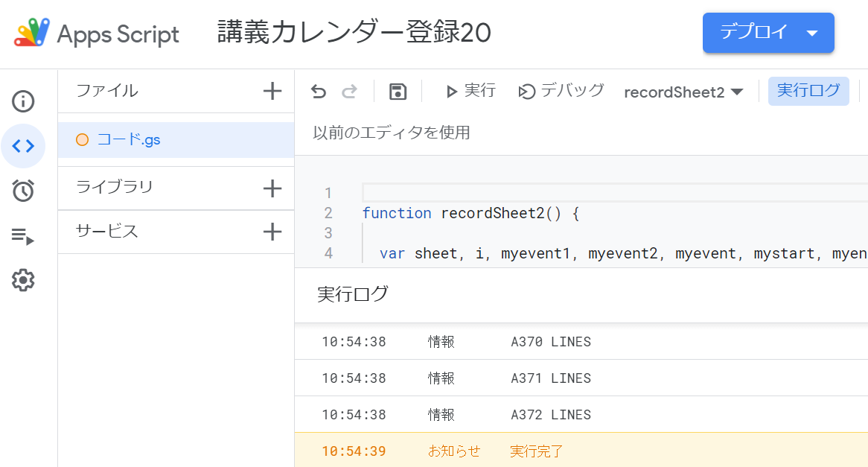Open the Triggers alarm clock icon
Image resolution: width=868 pixels, height=467 pixels.
coord(23,191)
